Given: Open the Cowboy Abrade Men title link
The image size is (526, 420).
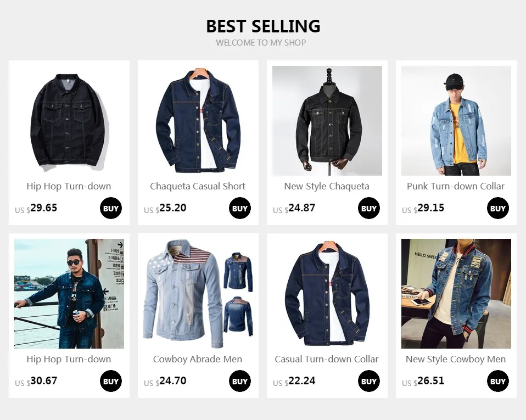Looking at the screenshot, I should (x=198, y=359).
